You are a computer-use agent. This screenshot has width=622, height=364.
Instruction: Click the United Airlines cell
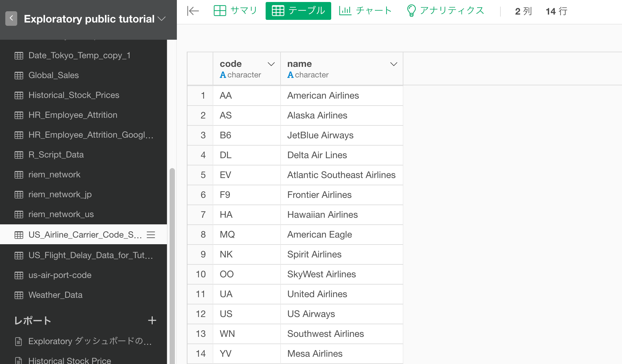click(x=341, y=294)
